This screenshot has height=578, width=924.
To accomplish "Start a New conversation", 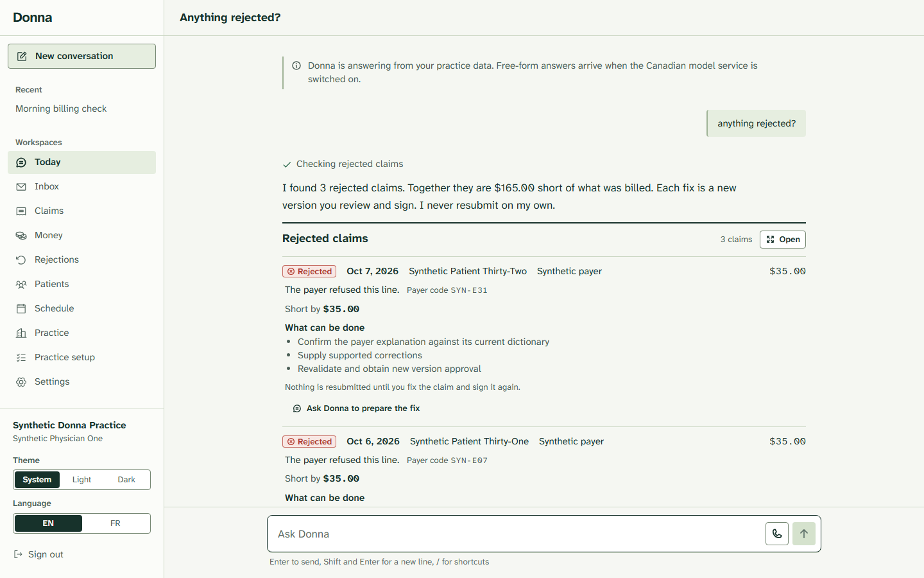I will [81, 57].
